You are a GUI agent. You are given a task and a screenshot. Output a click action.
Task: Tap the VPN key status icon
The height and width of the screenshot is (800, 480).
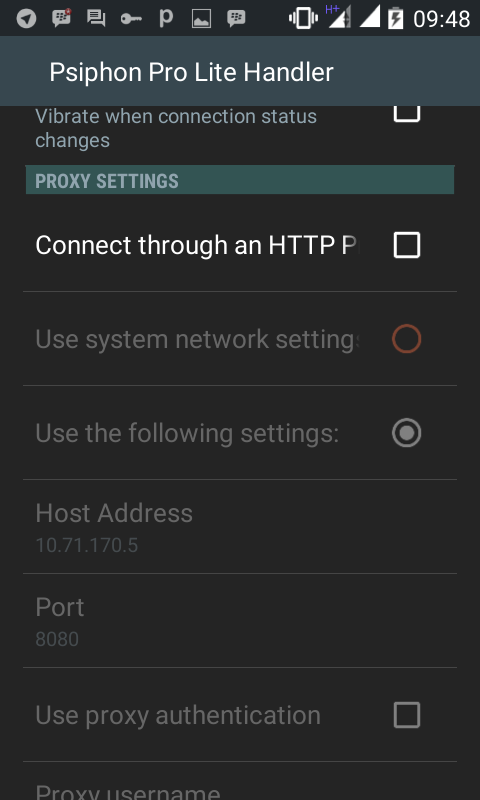pos(131,19)
